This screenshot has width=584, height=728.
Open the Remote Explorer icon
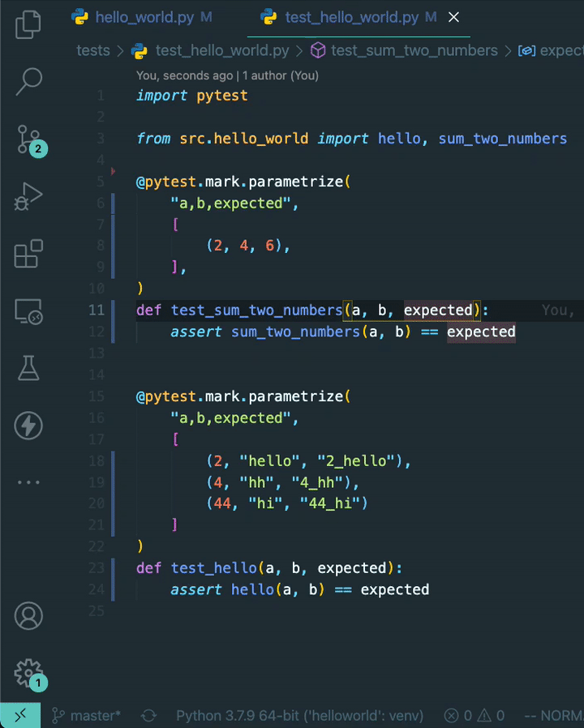(28, 311)
